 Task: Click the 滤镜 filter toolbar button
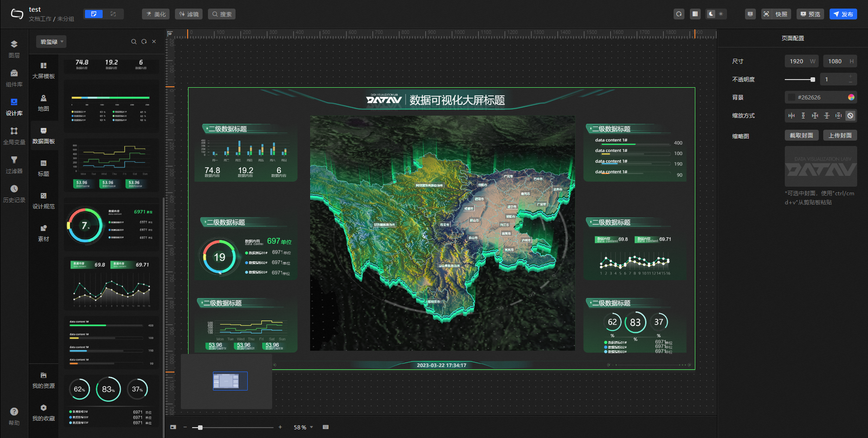click(189, 14)
